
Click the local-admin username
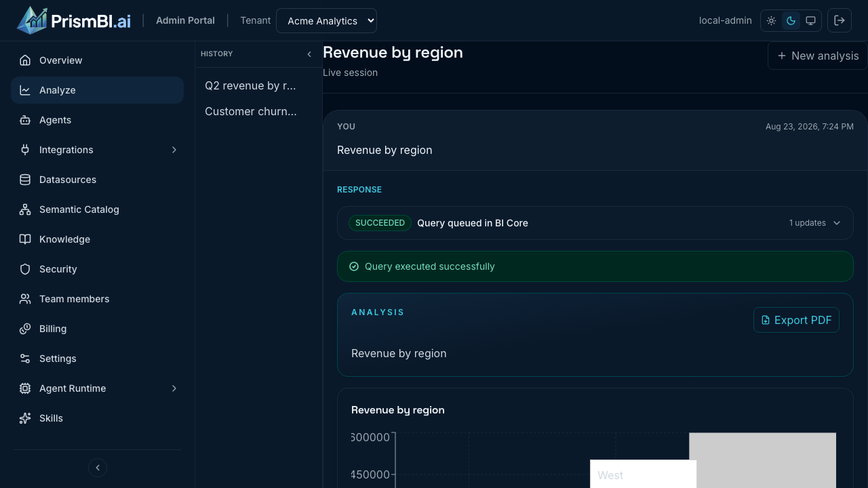point(726,20)
